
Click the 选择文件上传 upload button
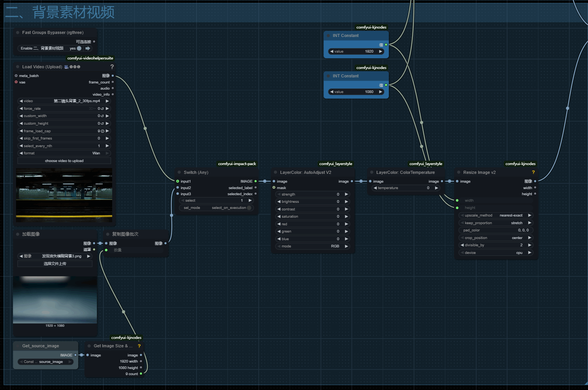click(x=55, y=264)
